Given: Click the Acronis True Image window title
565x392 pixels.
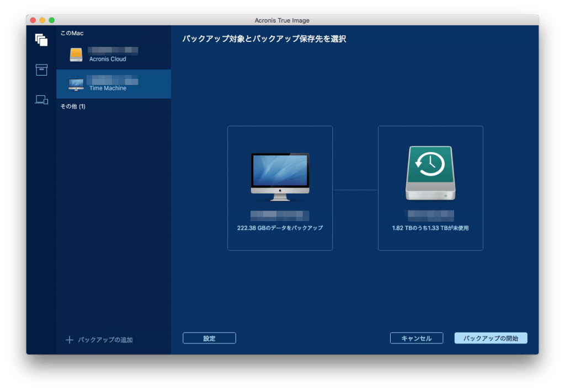Looking at the screenshot, I should [282, 20].
